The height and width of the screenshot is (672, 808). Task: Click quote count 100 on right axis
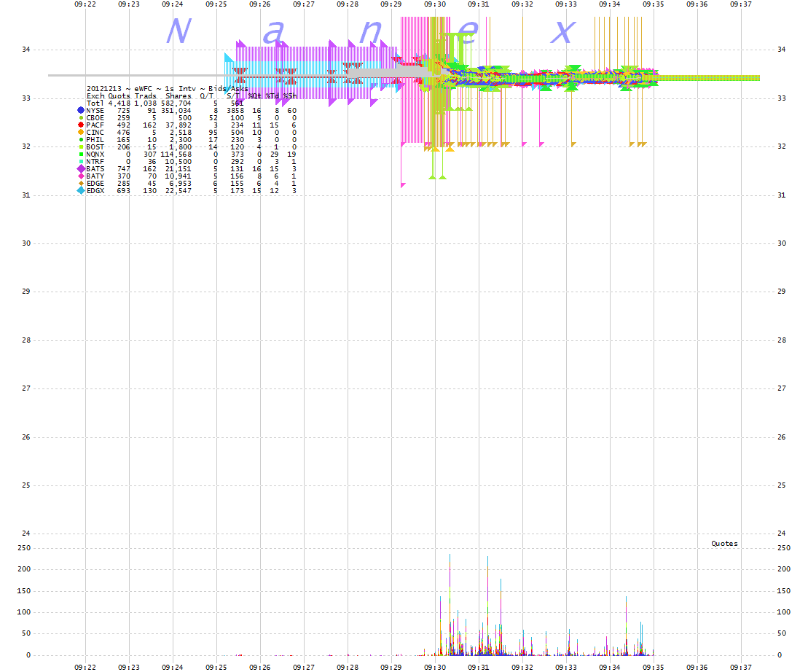coord(783,612)
